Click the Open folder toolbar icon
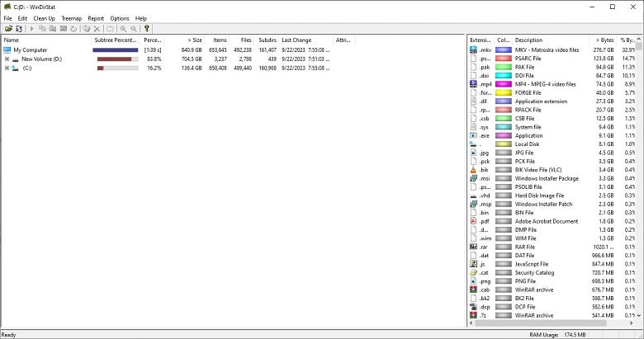The image size is (644, 339). pos(8,28)
